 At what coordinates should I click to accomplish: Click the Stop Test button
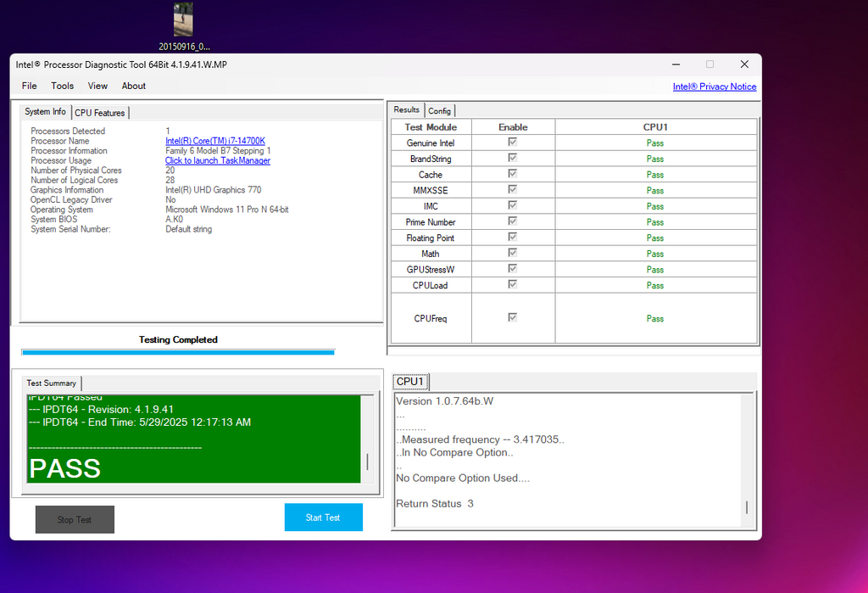(75, 519)
